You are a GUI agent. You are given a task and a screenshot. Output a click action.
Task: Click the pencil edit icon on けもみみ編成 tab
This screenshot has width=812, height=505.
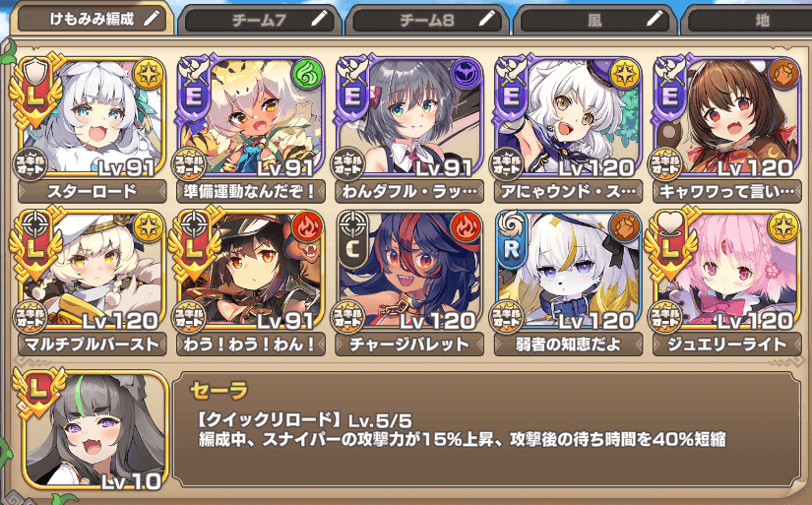pyautogui.click(x=152, y=19)
